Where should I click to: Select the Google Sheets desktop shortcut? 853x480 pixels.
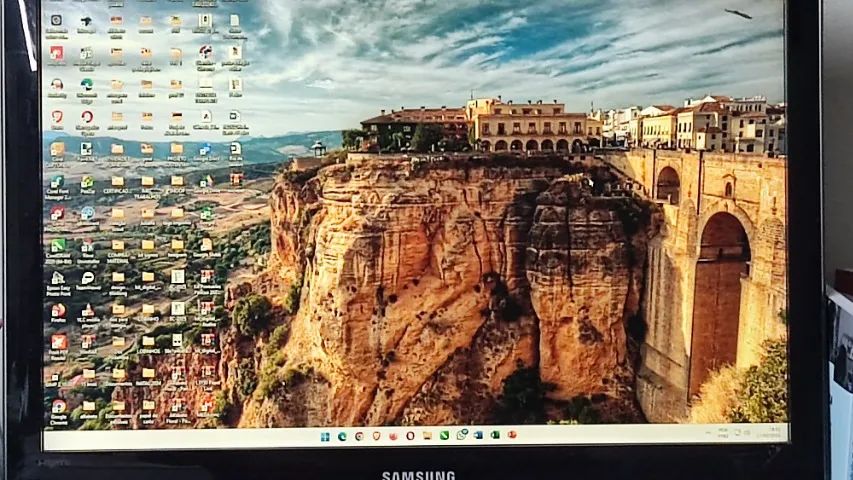tap(207, 214)
